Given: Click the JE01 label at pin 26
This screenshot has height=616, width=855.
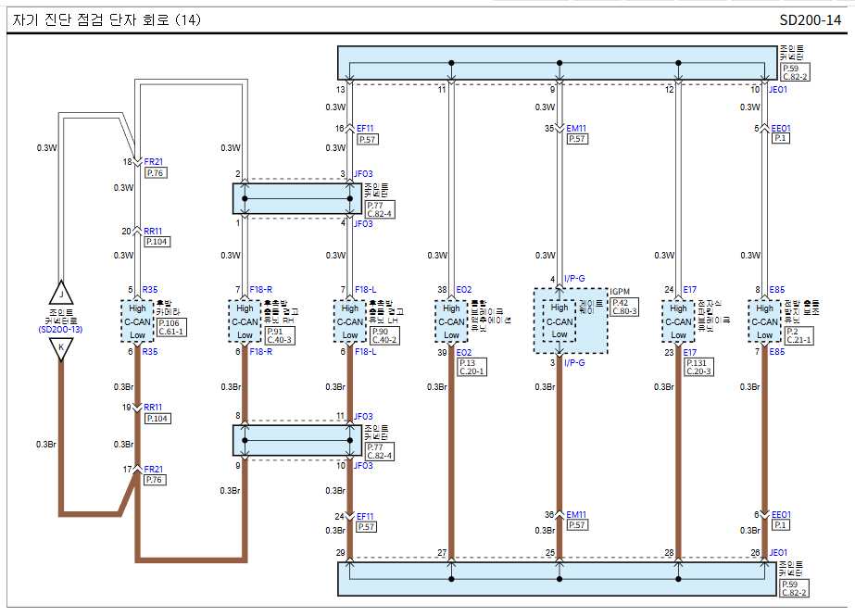Looking at the screenshot, I should click(x=778, y=553).
